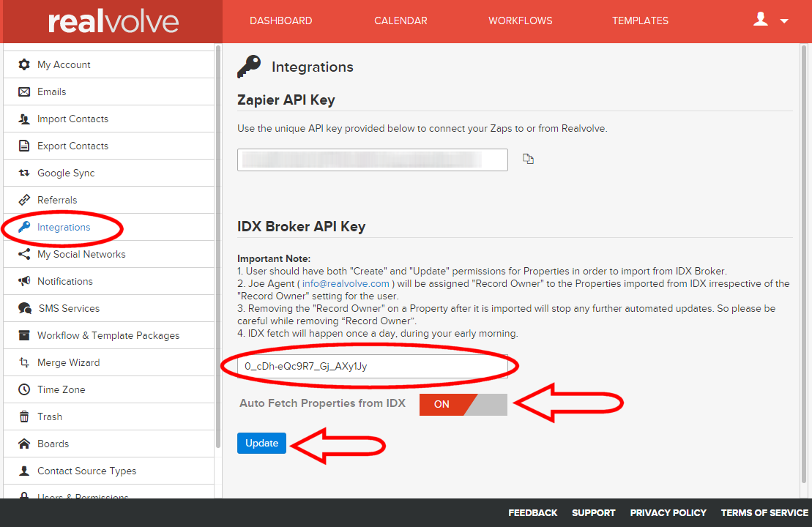Click the main content vertical scrollbar
812x527 pixels.
pyautogui.click(x=804, y=264)
